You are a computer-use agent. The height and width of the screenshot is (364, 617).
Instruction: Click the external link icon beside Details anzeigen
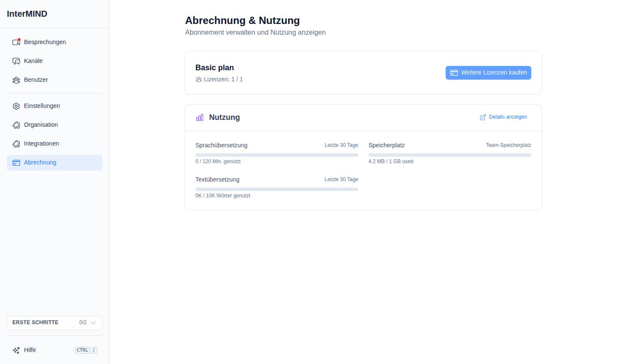coord(483,117)
